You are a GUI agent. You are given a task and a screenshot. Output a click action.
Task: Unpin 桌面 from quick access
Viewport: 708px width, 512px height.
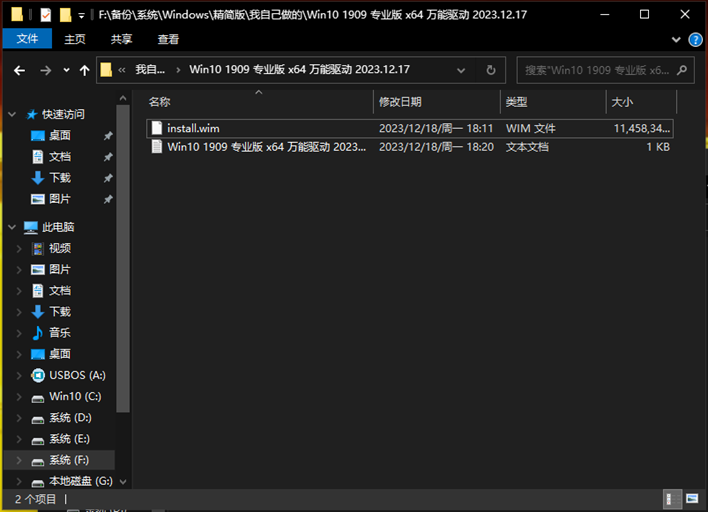point(108,135)
